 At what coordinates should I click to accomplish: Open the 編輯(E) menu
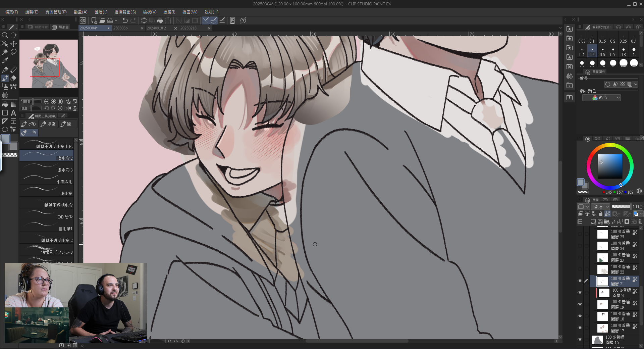coord(32,12)
